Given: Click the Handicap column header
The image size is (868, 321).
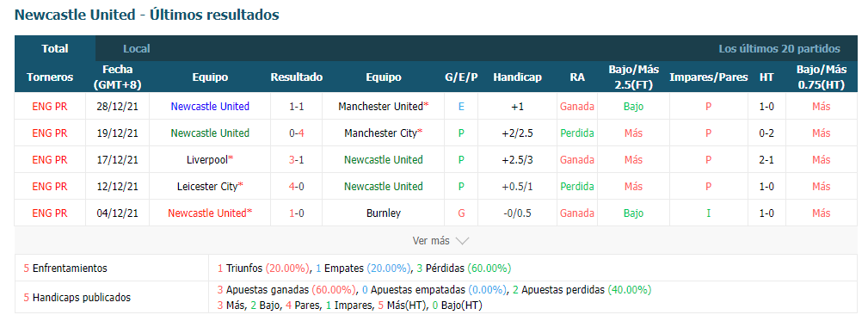Looking at the screenshot, I should [x=517, y=77].
